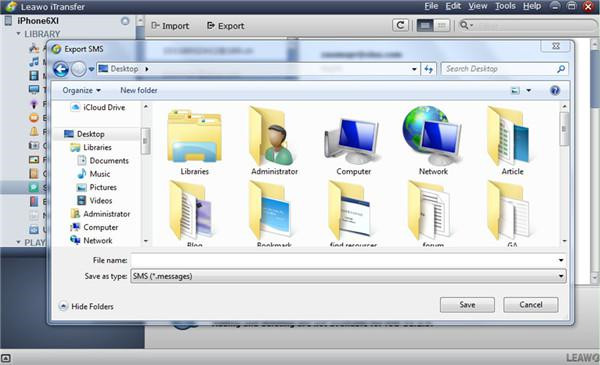This screenshot has height=365, width=600.
Task: Open the Help menu in iTransfer
Action: (x=532, y=6)
